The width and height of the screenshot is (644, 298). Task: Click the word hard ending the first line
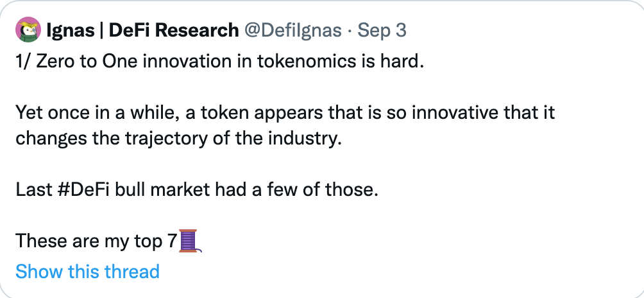[x=409, y=64]
